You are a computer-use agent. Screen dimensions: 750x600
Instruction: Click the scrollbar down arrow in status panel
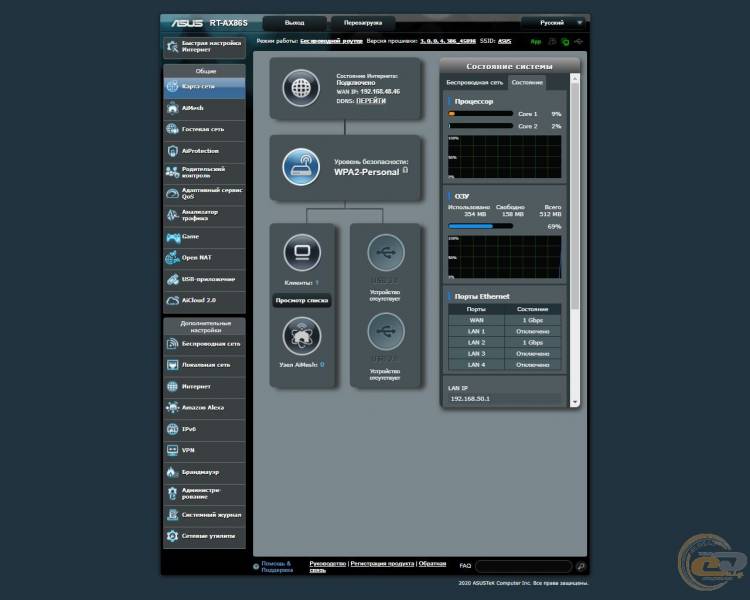tap(575, 402)
